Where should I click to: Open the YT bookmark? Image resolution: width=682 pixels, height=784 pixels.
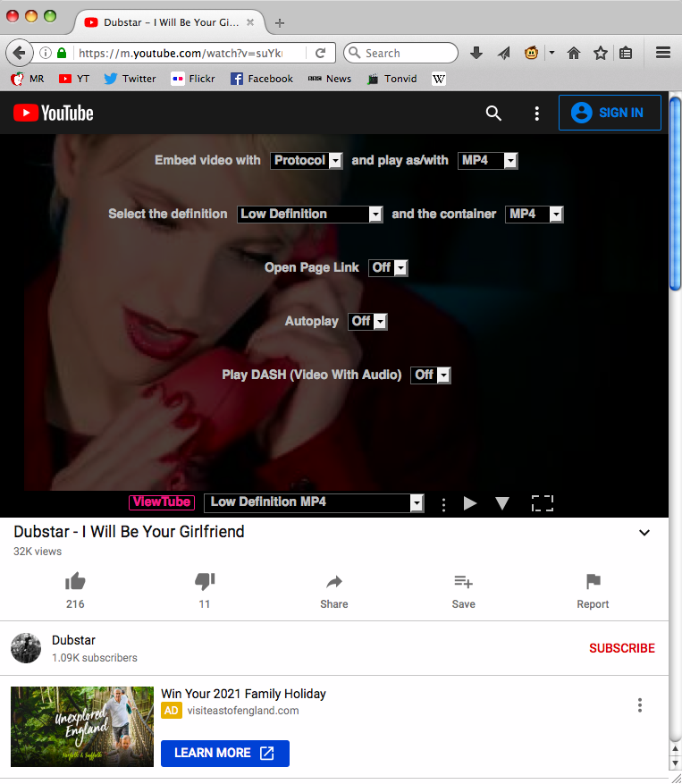tap(74, 79)
